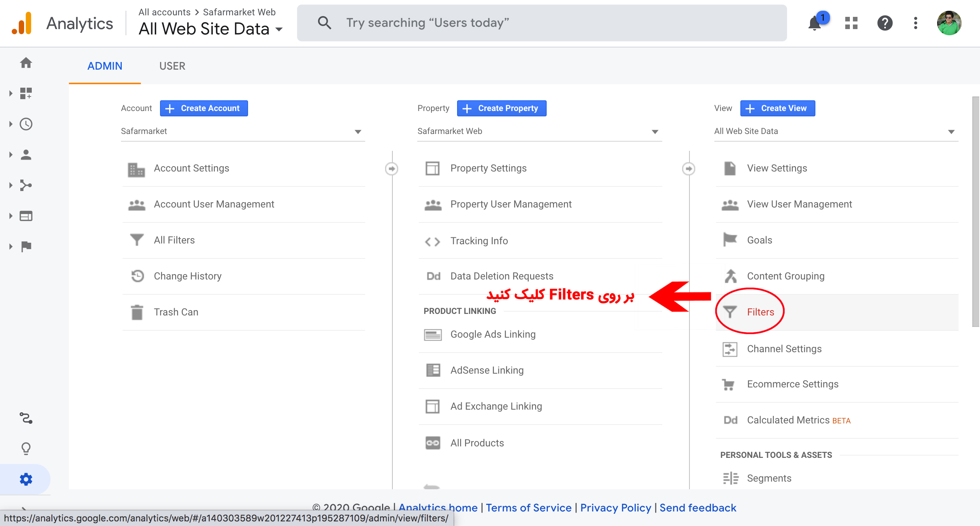Click the Send feedback footer link
The height and width of the screenshot is (526, 980).
click(x=698, y=508)
